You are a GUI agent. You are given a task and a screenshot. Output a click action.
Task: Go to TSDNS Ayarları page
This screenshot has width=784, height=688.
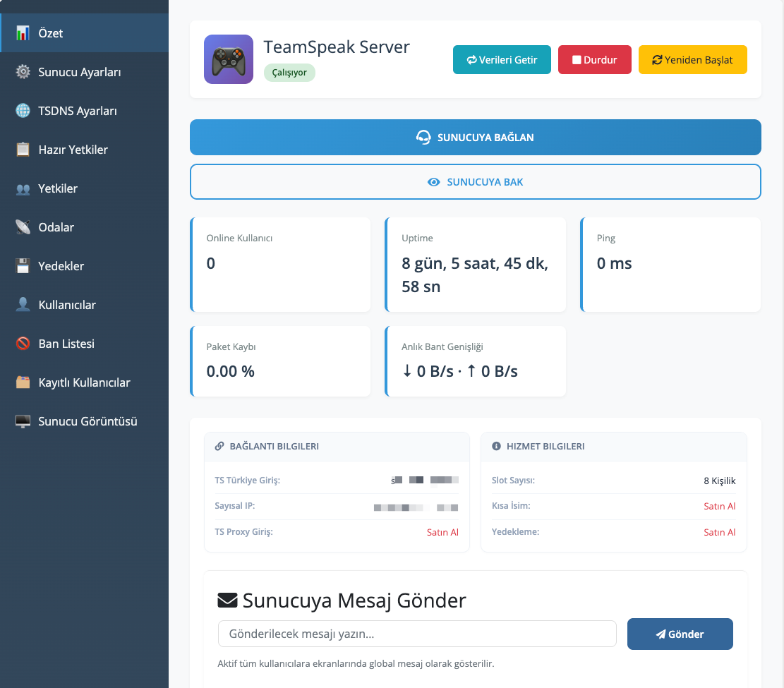pos(85,111)
